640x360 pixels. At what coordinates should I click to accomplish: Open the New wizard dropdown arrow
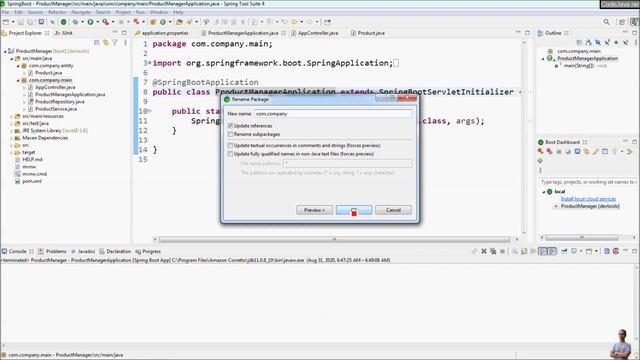[x=13, y=22]
